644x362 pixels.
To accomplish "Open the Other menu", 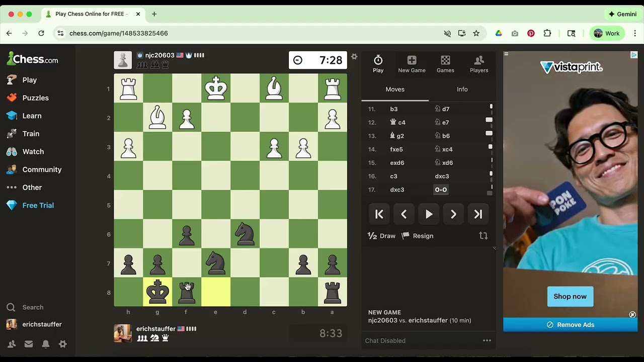I will [24, 188].
